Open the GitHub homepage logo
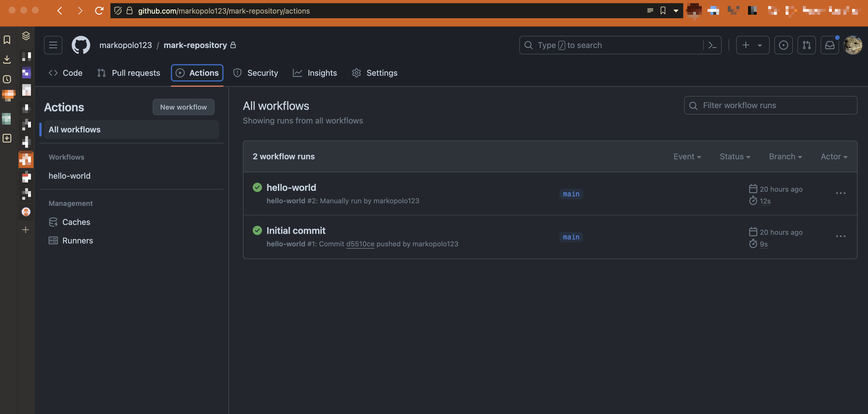 coord(81,45)
